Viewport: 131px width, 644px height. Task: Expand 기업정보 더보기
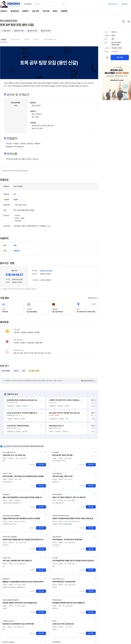point(93,298)
